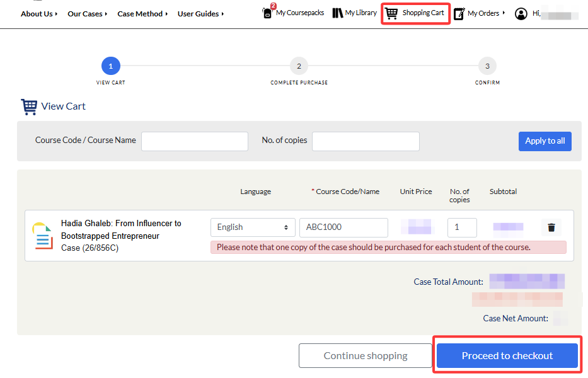Click the Case Net Amount label
Image resolution: width=588 pixels, height=378 pixels.
(516, 318)
